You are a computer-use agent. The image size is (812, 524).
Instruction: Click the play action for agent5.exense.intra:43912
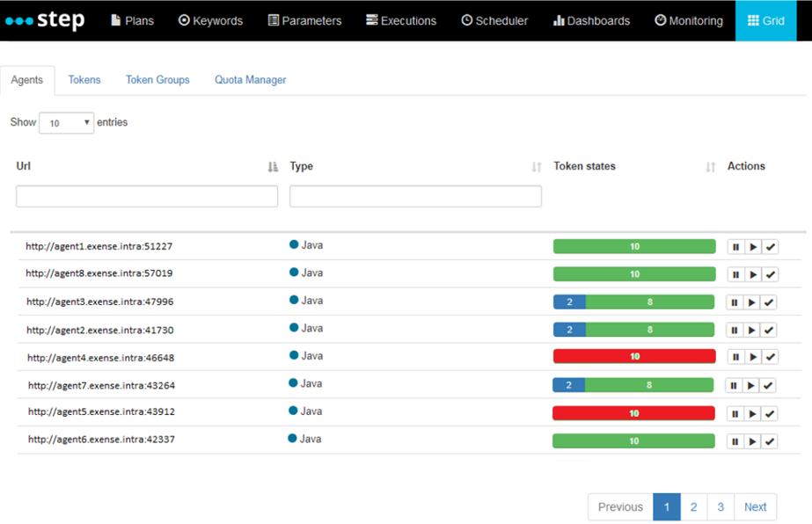pos(753,412)
